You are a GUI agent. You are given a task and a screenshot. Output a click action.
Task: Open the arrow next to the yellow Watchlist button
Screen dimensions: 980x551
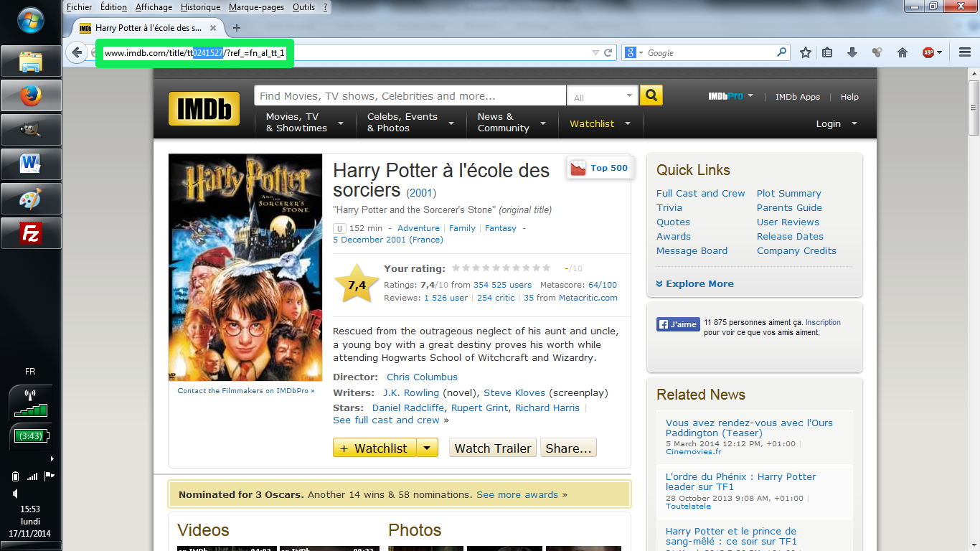click(427, 448)
